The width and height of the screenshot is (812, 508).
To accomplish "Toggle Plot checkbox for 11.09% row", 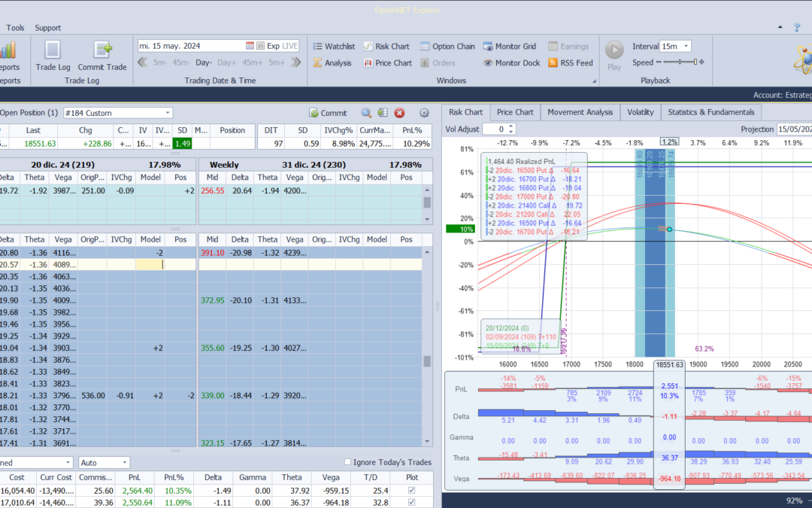I will [412, 502].
